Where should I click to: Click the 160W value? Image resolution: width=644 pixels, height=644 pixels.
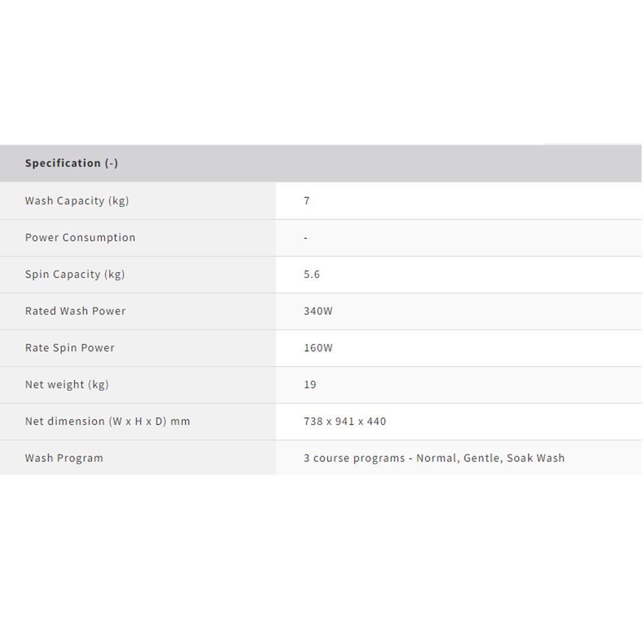click(318, 348)
